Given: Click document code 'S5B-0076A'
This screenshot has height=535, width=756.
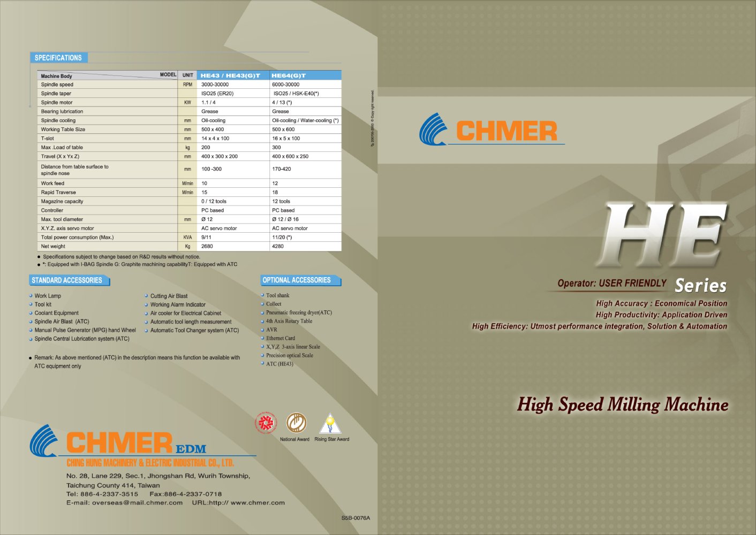Looking at the screenshot, I should coord(356,518).
